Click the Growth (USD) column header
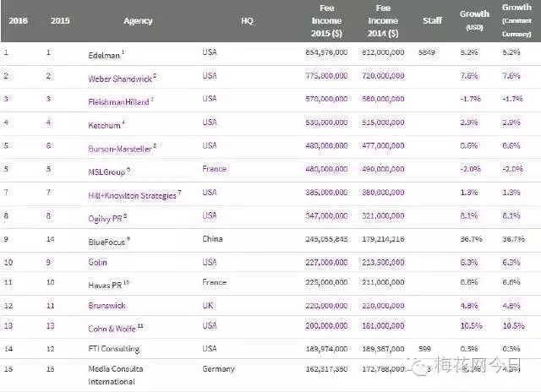Screen dimensions: 541x392 (x=474, y=19)
